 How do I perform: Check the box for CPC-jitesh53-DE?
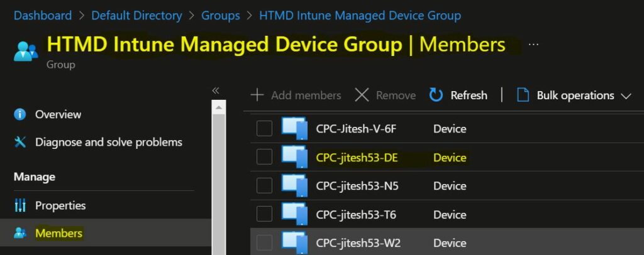pos(265,157)
